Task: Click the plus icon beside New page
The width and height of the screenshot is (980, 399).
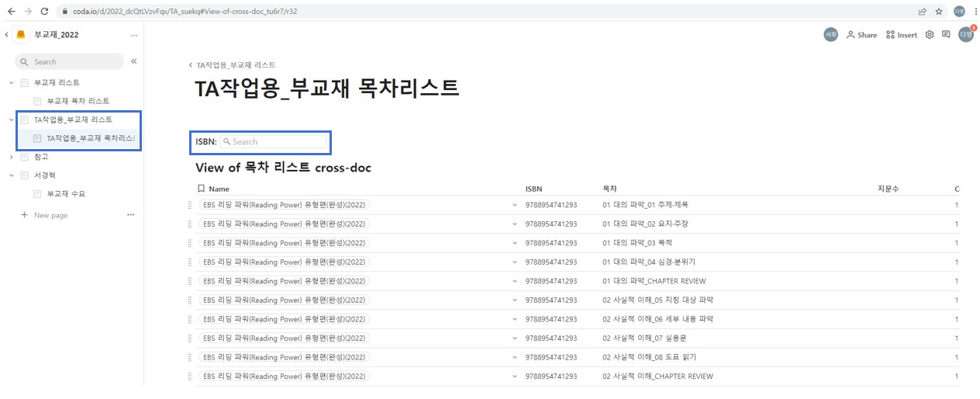Action: click(x=24, y=215)
